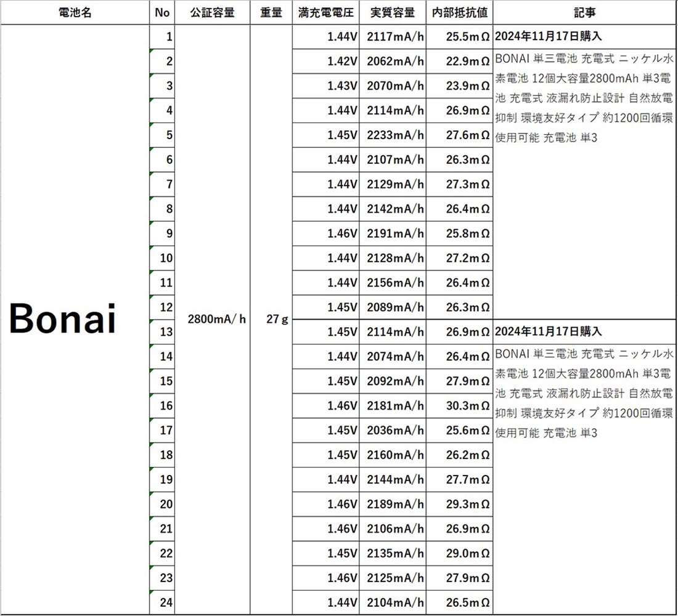678x616 pixels.
Task: Click the 2135mA/h capacity cell
Action: 393,554
